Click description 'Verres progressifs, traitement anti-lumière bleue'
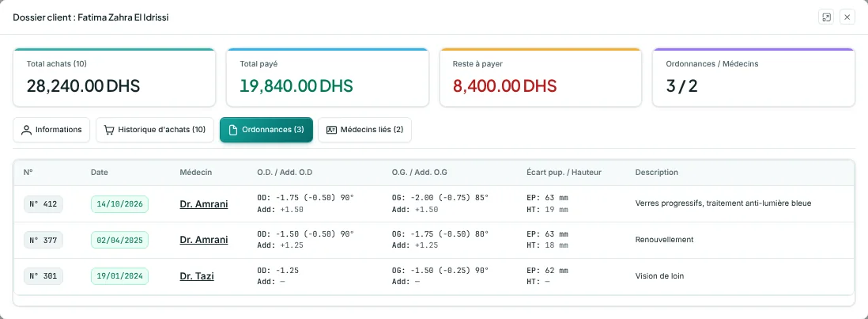The image size is (868, 319). tap(723, 203)
